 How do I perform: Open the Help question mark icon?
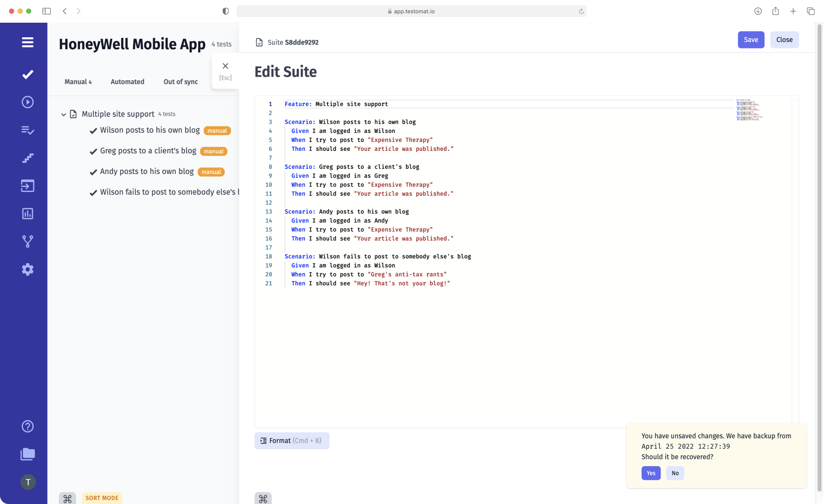click(x=27, y=426)
